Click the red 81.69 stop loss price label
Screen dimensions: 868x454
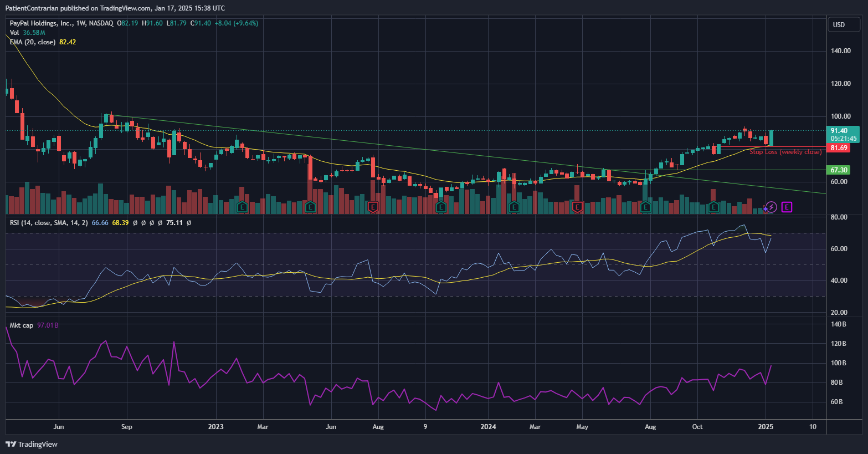click(x=839, y=148)
